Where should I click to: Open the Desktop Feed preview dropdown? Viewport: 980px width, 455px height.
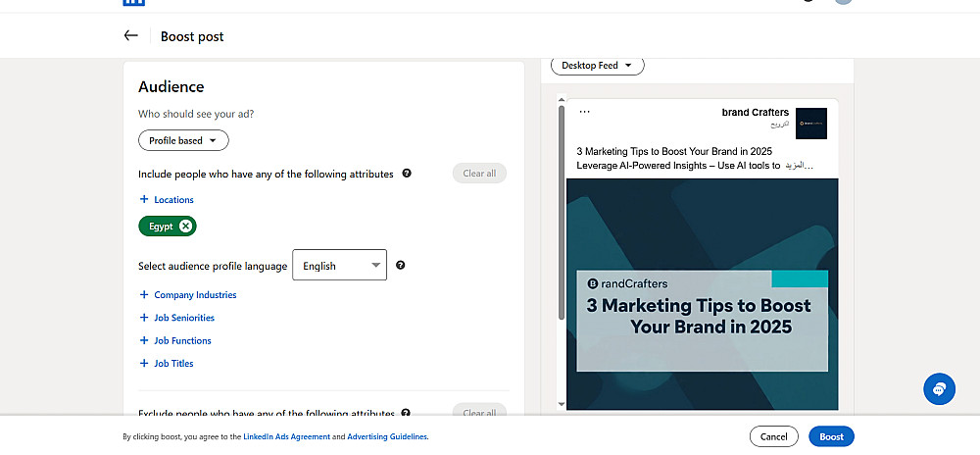(x=597, y=66)
